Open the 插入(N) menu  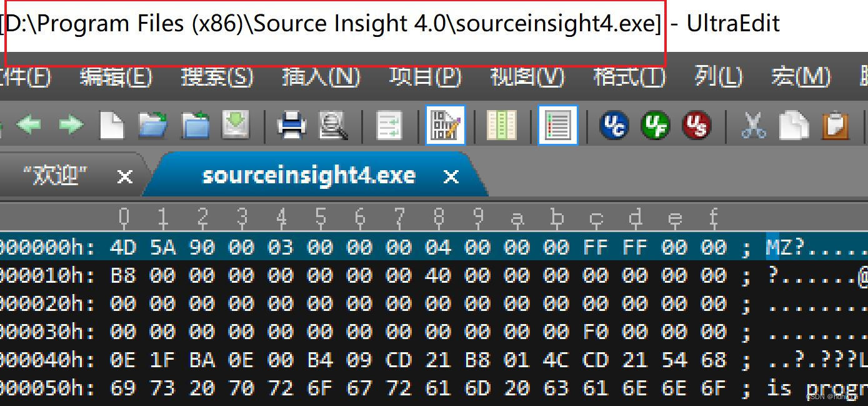pos(321,77)
